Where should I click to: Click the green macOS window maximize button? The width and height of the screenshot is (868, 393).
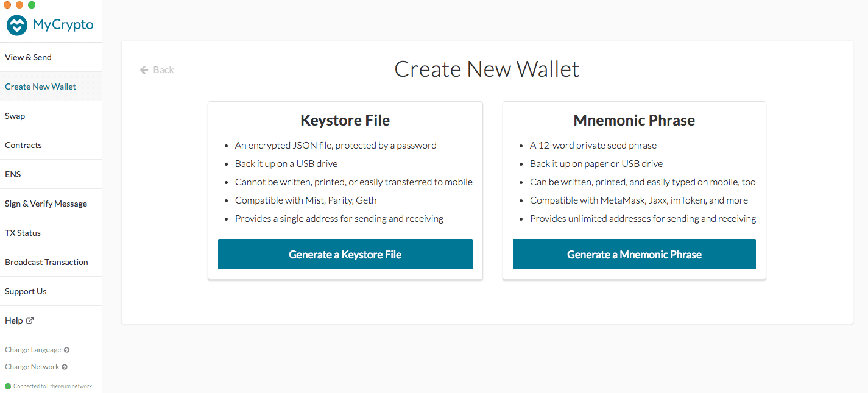coord(32,4)
